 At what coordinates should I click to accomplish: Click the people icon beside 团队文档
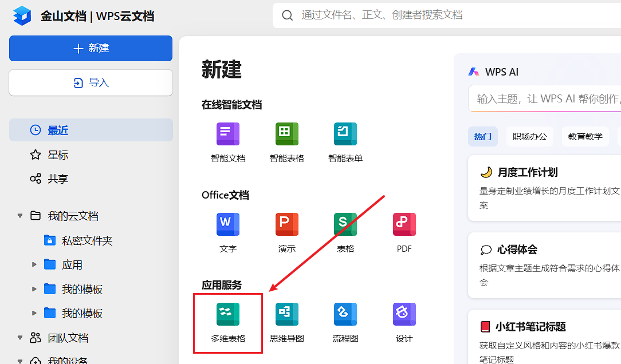pos(36,338)
